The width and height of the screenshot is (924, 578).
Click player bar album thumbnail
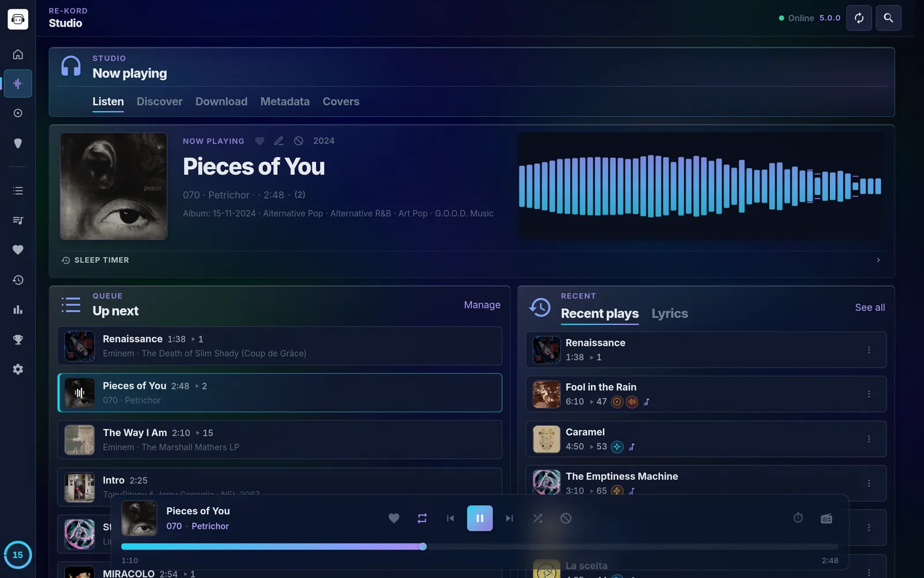(139, 518)
